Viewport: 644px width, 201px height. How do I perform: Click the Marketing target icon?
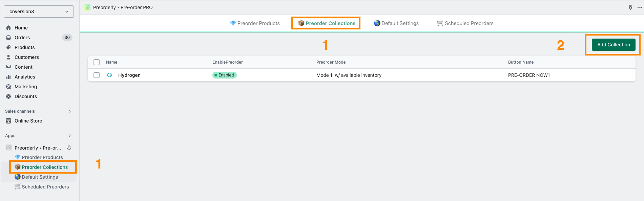click(x=8, y=87)
